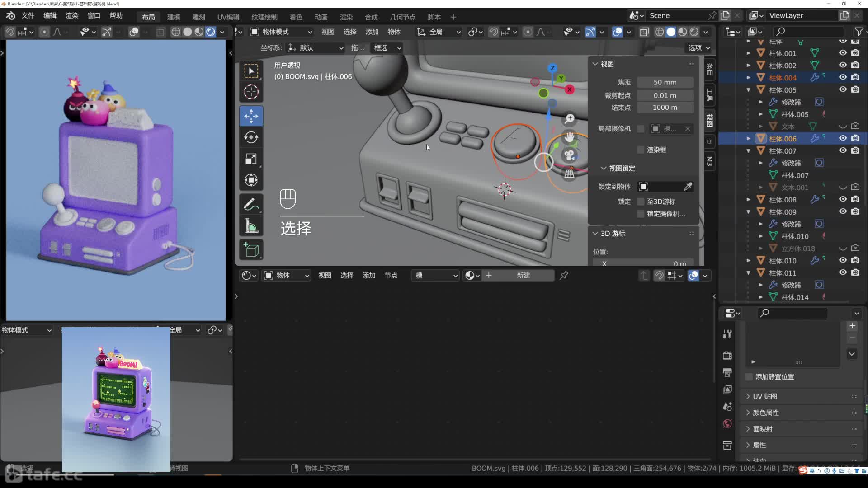The width and height of the screenshot is (868, 488).
Task: Toggle camera view gizmo
Action: pos(570,155)
